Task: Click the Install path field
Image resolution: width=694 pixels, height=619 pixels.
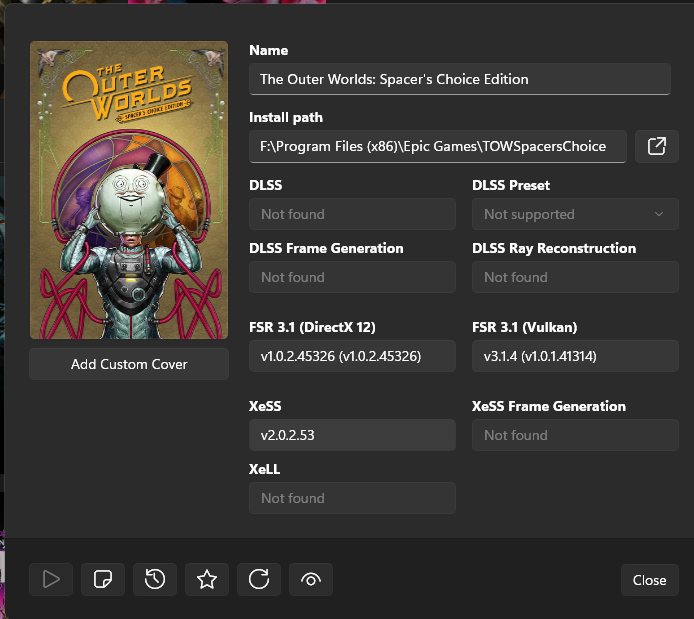Action: coord(438,146)
